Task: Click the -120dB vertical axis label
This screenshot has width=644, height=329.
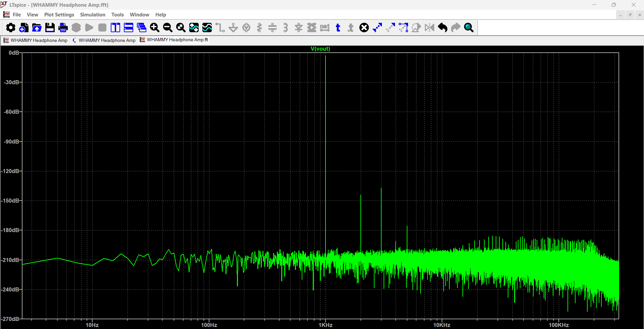Action: [11, 171]
